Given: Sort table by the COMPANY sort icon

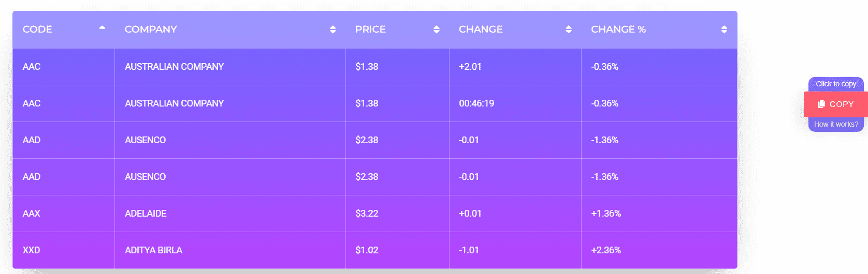Looking at the screenshot, I should (x=332, y=29).
